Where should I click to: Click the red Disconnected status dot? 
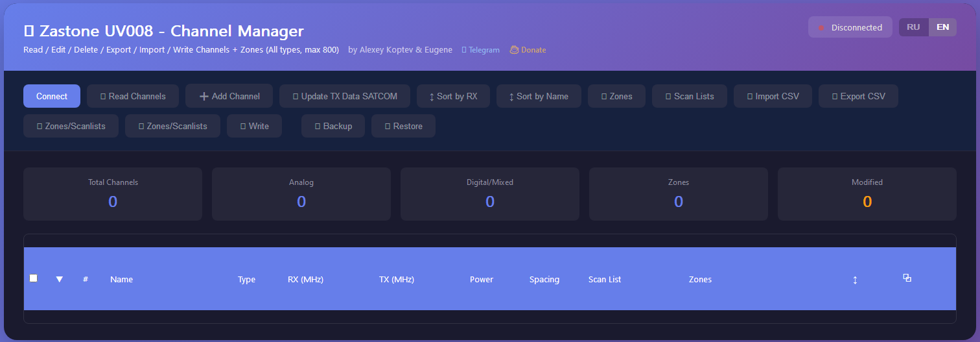click(822, 28)
